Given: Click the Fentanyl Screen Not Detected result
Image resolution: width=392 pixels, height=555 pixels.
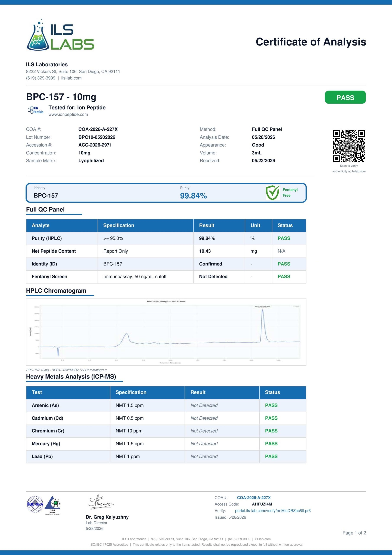Looking at the screenshot, I should [x=213, y=277].
